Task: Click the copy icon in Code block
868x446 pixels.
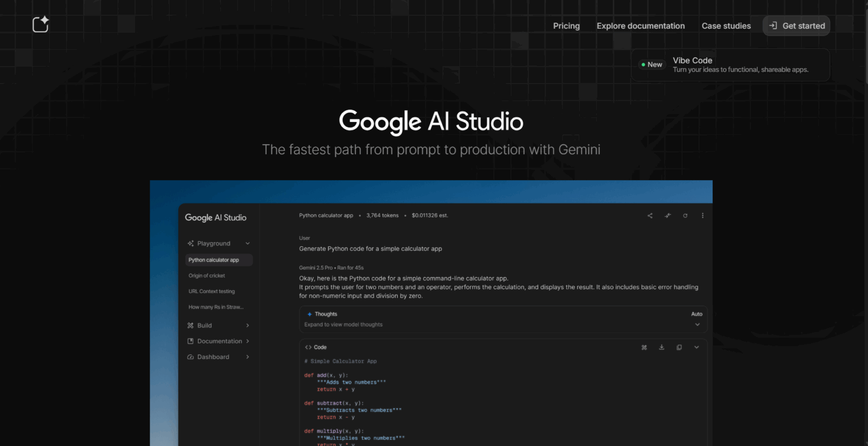Action: tap(679, 347)
